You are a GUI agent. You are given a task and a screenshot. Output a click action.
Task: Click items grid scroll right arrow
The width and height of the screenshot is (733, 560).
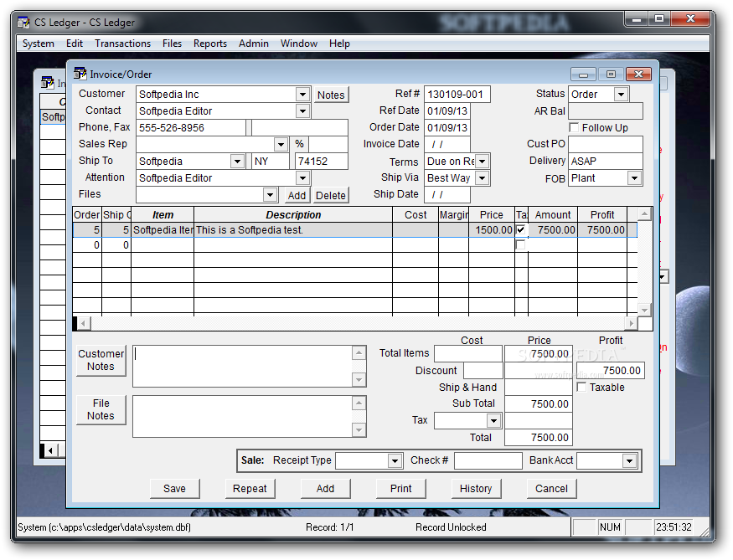pyautogui.click(x=632, y=323)
